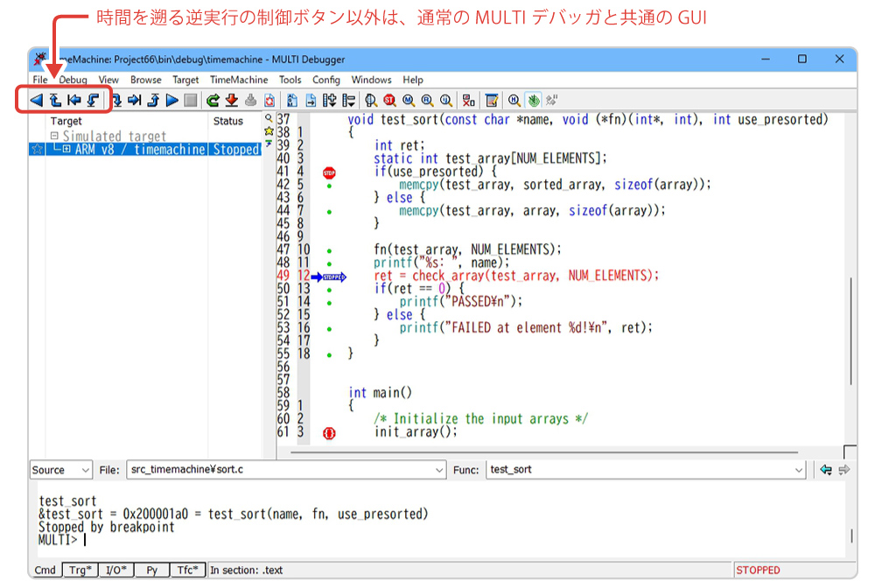This screenshot has width=875, height=588.
Task: Collapse the Simulated target tree node
Action: point(54,136)
